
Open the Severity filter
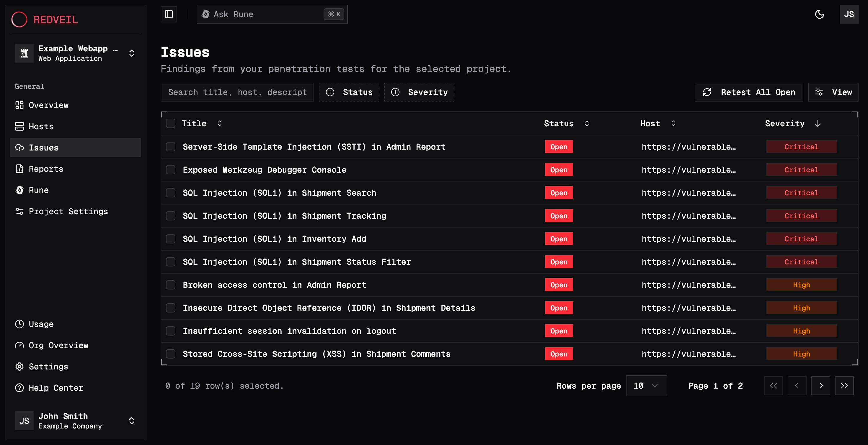click(419, 92)
